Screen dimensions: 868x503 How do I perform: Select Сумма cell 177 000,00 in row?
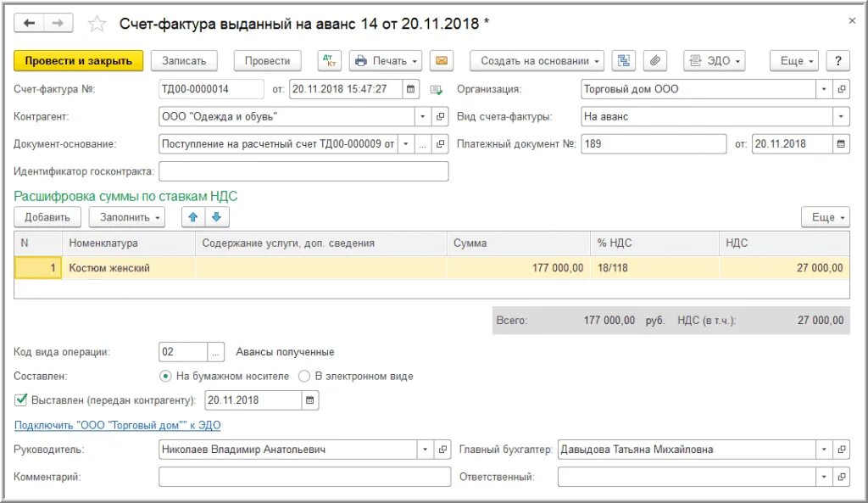tap(519, 268)
